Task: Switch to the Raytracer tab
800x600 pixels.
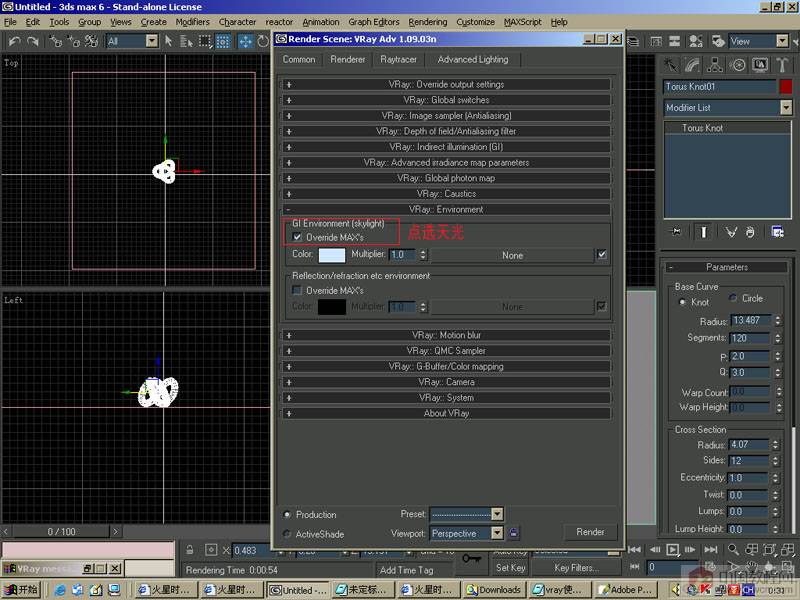Action: coord(398,59)
